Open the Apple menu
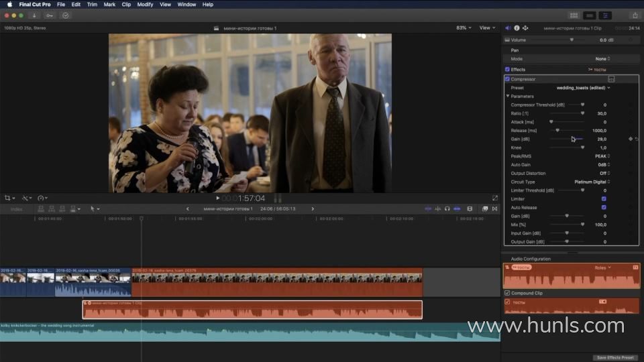 coord(9,5)
